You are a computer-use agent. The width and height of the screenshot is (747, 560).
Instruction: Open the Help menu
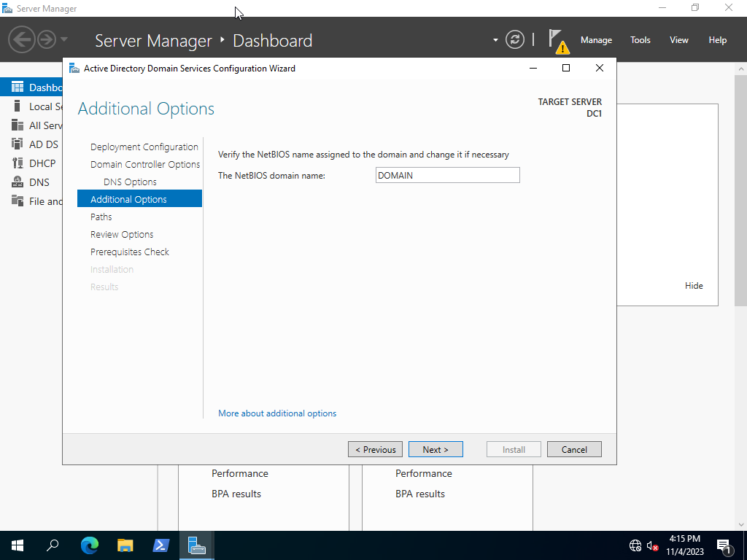[717, 40]
